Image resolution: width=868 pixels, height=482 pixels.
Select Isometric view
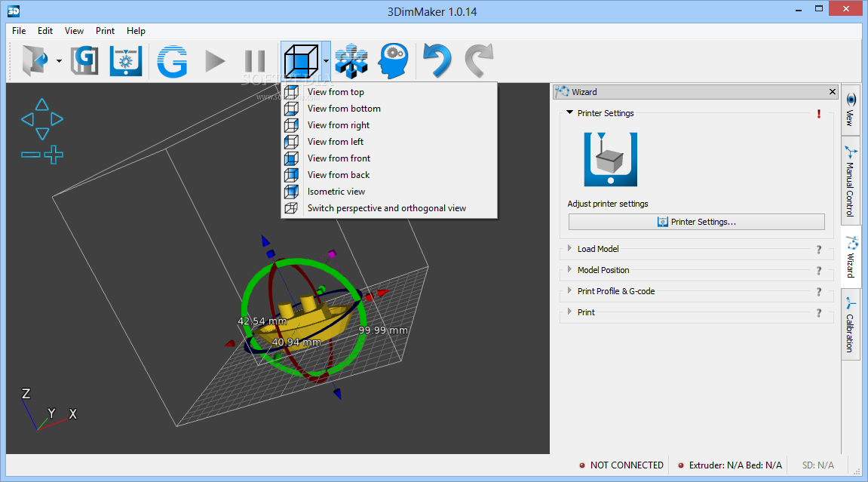[x=389, y=192]
